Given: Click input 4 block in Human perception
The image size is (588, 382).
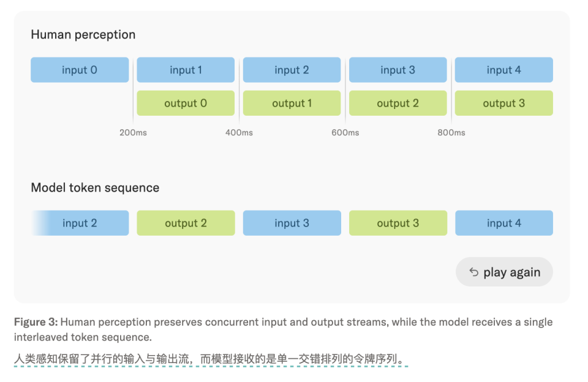Looking at the screenshot, I should (x=504, y=70).
